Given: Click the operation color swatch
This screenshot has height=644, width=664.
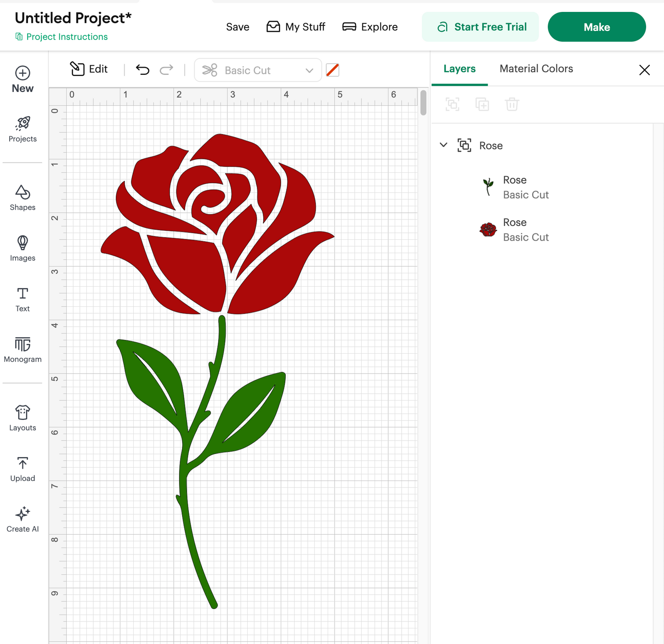Looking at the screenshot, I should pos(332,70).
